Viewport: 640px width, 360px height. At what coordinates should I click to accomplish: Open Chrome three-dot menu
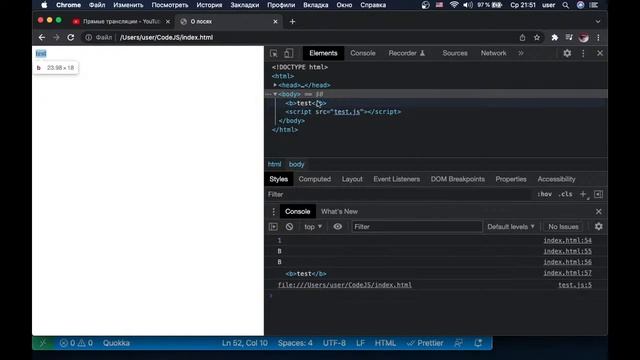[x=598, y=38]
